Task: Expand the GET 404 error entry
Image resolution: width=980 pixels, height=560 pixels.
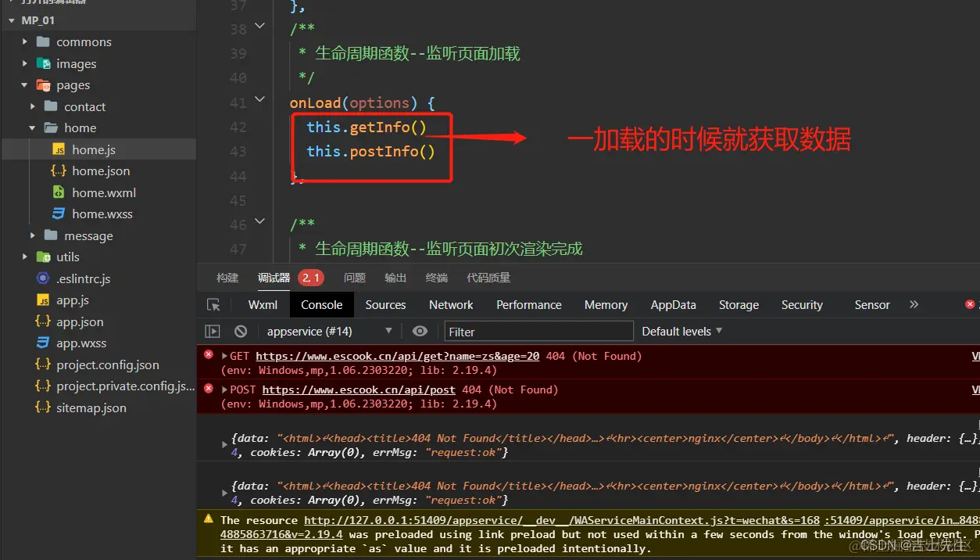Action: [x=225, y=356]
